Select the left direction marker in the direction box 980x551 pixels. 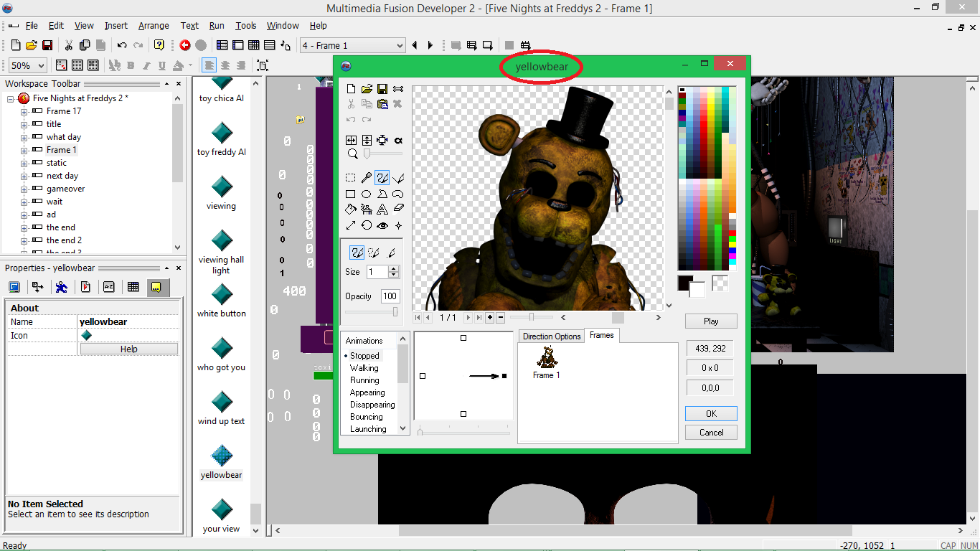click(423, 376)
